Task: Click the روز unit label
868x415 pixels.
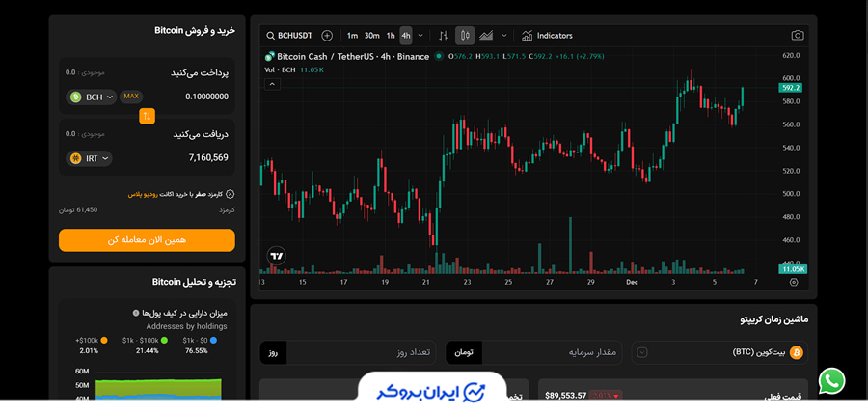Action: [273, 352]
